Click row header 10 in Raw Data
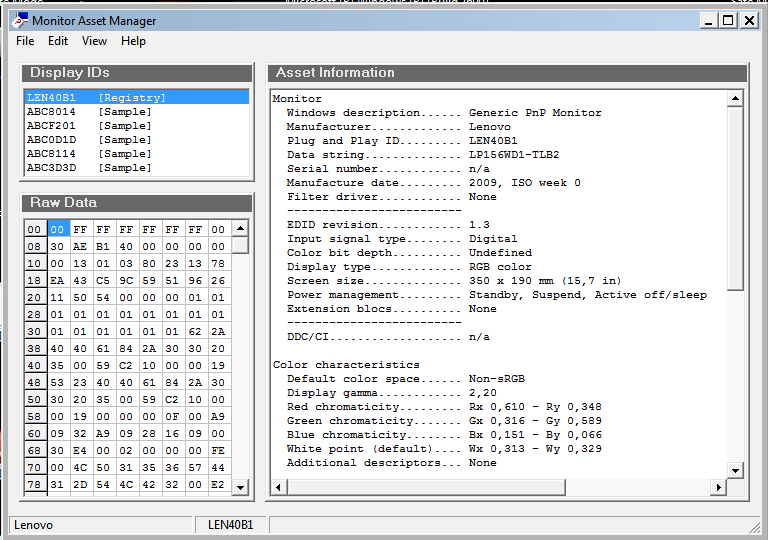 [34, 264]
